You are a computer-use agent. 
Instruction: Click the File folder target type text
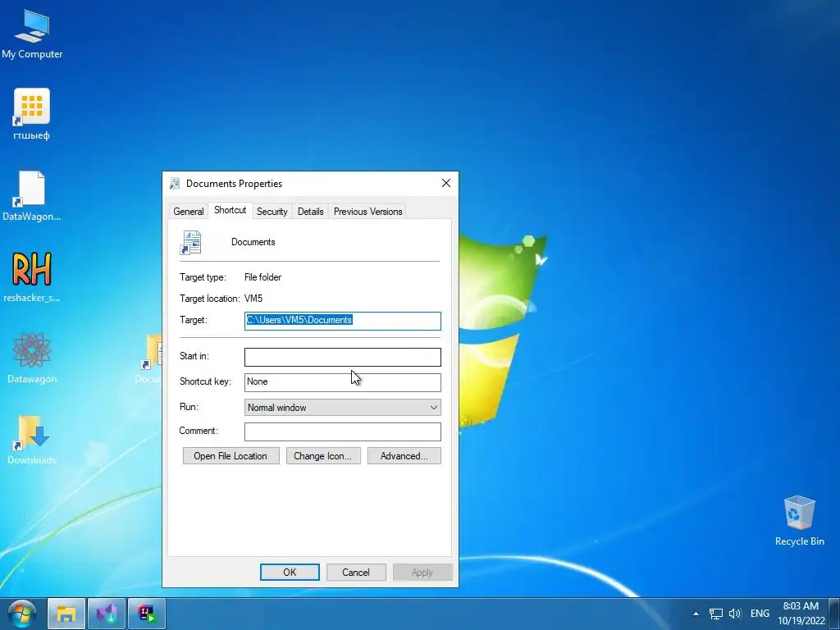262,277
